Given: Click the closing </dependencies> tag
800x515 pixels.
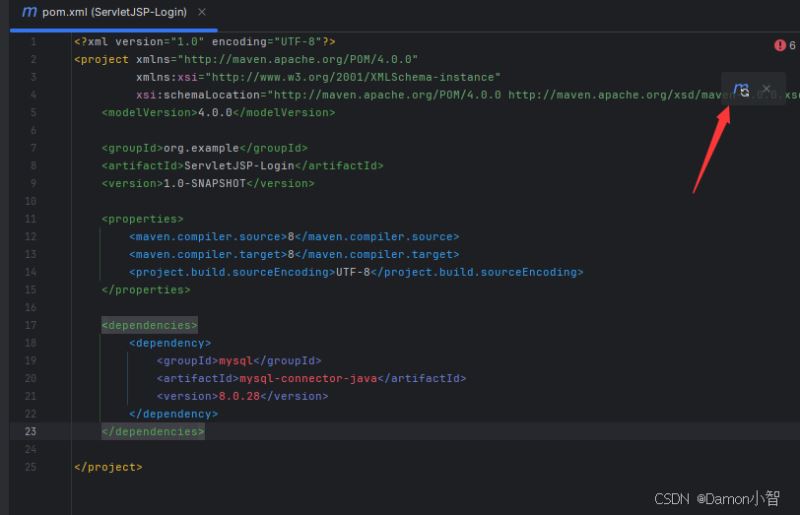Looking at the screenshot, I should (x=153, y=431).
